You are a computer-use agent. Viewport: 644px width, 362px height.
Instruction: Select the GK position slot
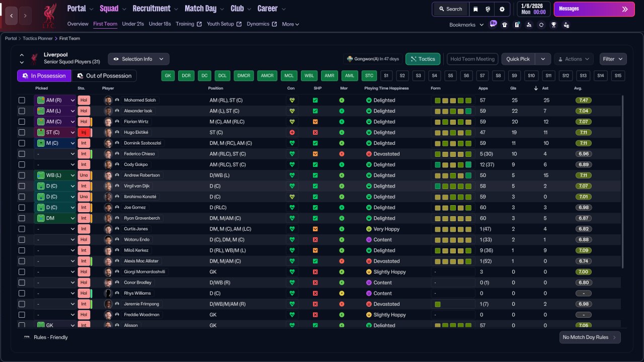pos(168,76)
